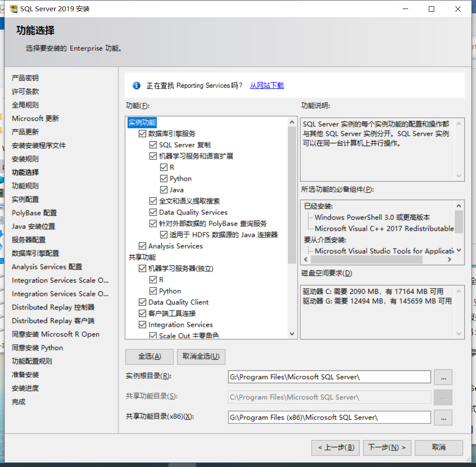Click the feature list scroll up arrow

click(292, 122)
